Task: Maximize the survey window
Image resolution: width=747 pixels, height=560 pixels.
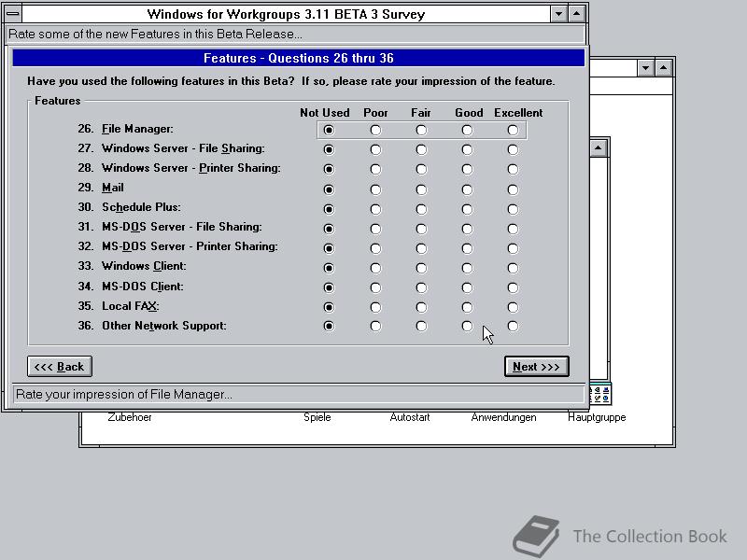Action: tap(576, 14)
